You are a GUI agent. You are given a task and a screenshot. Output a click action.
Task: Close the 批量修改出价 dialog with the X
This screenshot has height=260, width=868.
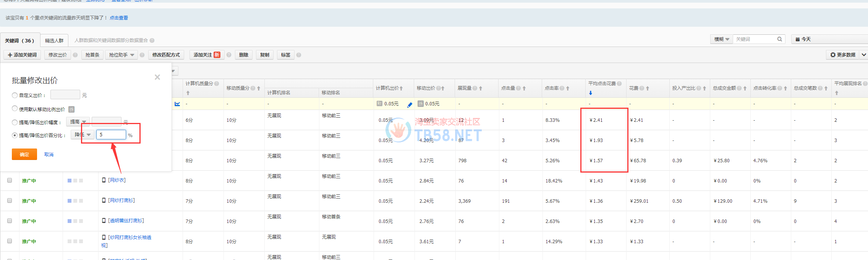click(x=157, y=77)
